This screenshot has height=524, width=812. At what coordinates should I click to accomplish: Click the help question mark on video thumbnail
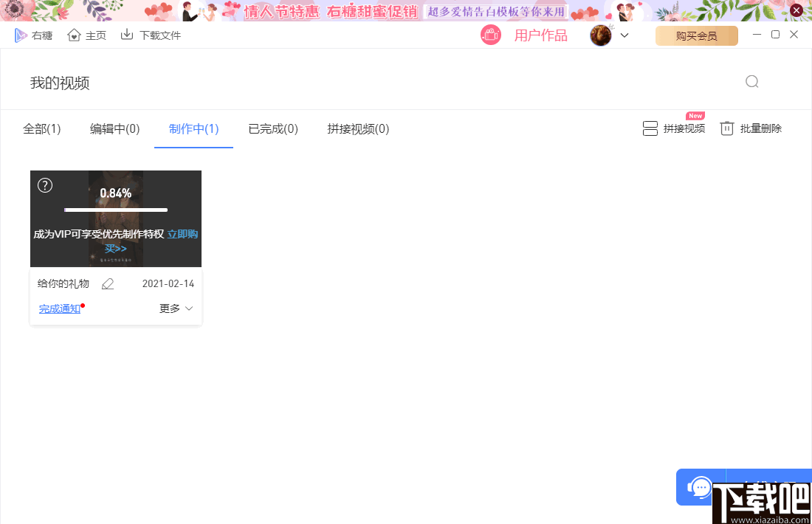coord(45,185)
